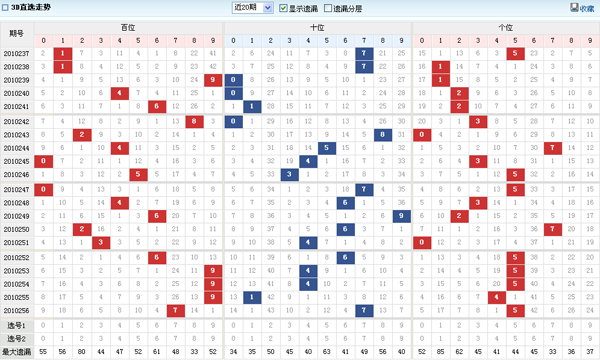Click period number 2010246
This screenshot has height=360, width=600.
[16, 174]
